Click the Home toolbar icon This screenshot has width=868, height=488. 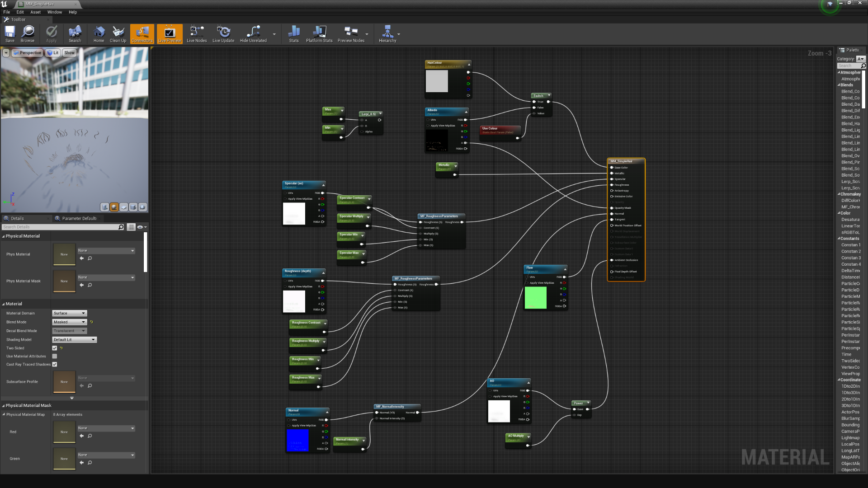[x=99, y=32]
